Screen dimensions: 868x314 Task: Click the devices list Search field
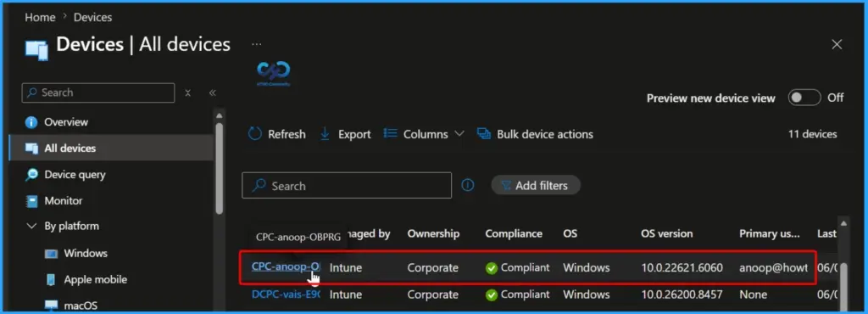[347, 186]
